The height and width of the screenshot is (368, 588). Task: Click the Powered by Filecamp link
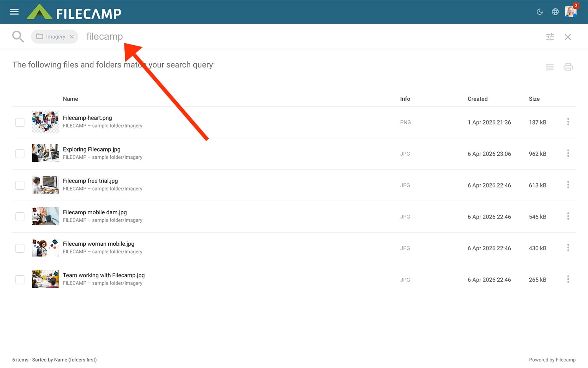tap(552, 360)
